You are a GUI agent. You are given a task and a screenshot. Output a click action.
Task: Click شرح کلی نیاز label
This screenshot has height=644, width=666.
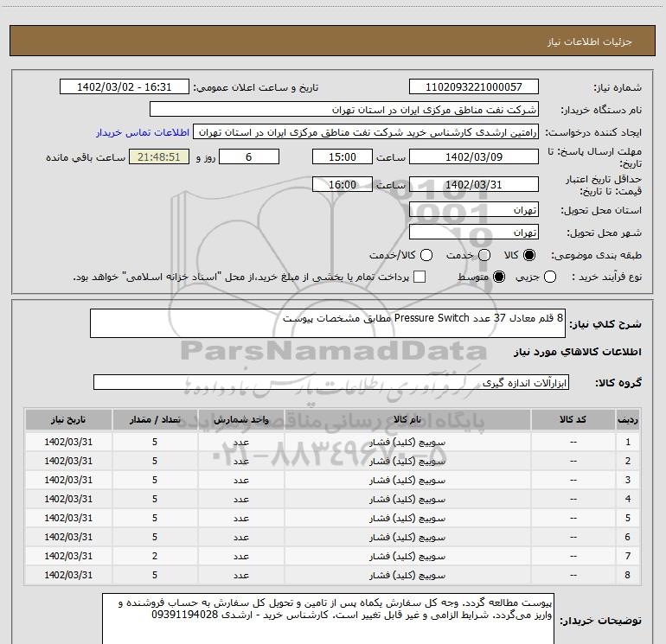coord(605,324)
